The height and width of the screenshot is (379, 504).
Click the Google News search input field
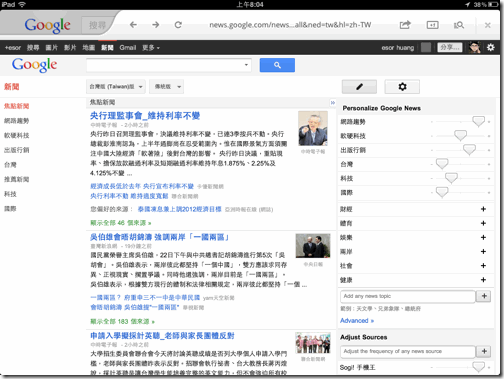pos(169,65)
